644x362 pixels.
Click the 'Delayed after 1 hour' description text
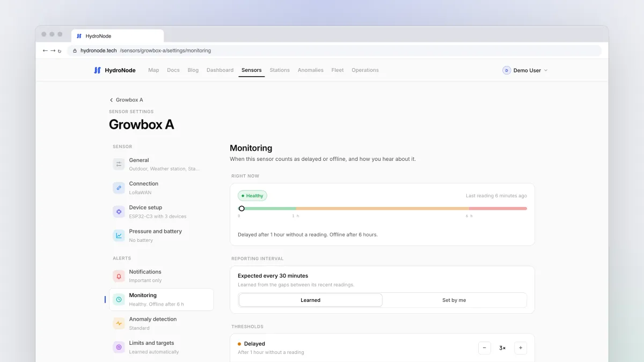(308, 234)
